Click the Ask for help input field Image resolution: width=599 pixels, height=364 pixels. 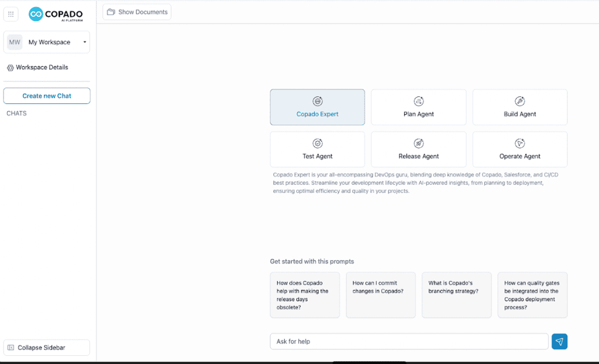[x=409, y=341]
